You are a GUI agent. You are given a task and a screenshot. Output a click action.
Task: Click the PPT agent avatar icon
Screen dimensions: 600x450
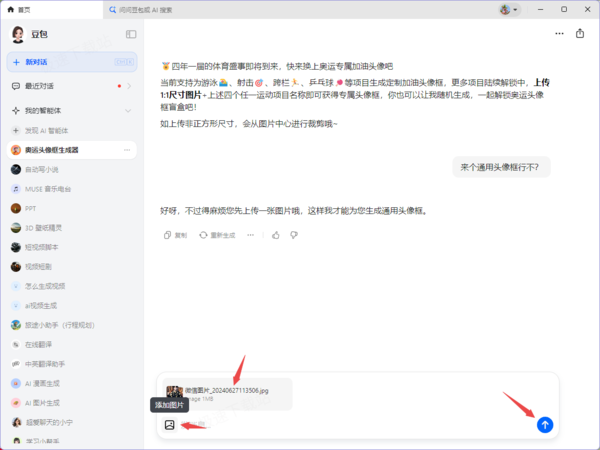tap(16, 209)
